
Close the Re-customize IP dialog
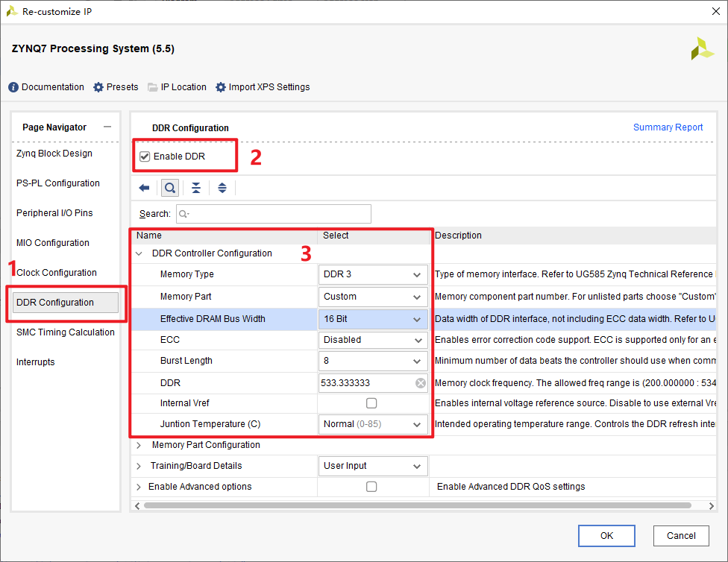pyautogui.click(x=716, y=11)
